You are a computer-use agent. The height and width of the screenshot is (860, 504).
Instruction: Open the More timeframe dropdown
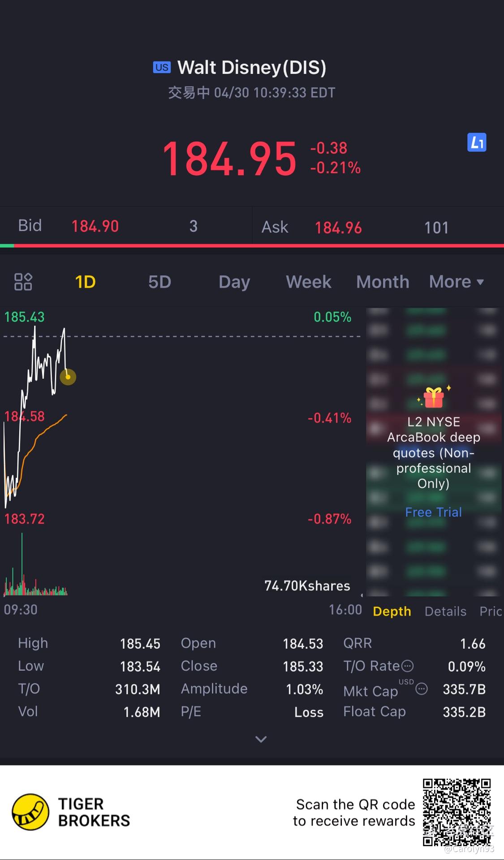(x=457, y=282)
